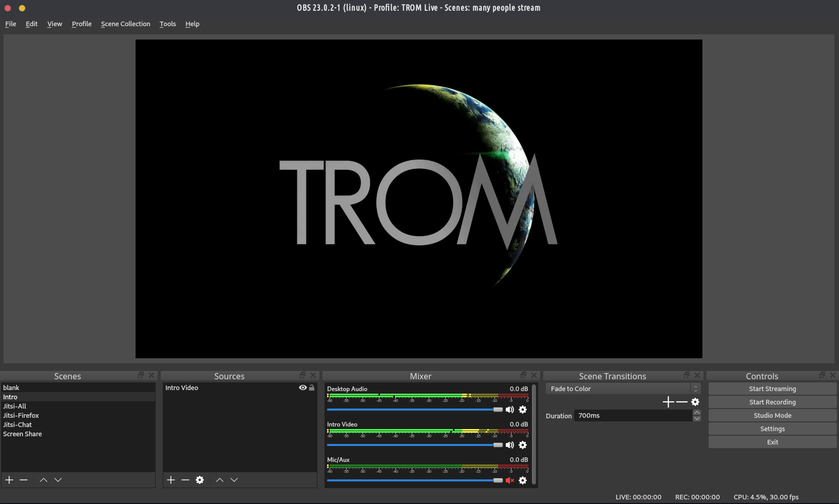Increase Duration using the up stepper arrow

697,413
